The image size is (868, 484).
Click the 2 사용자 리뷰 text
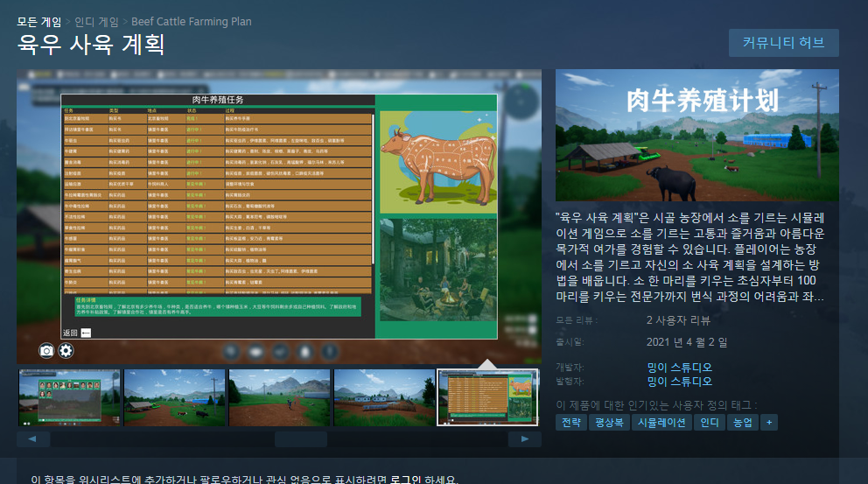click(x=678, y=320)
